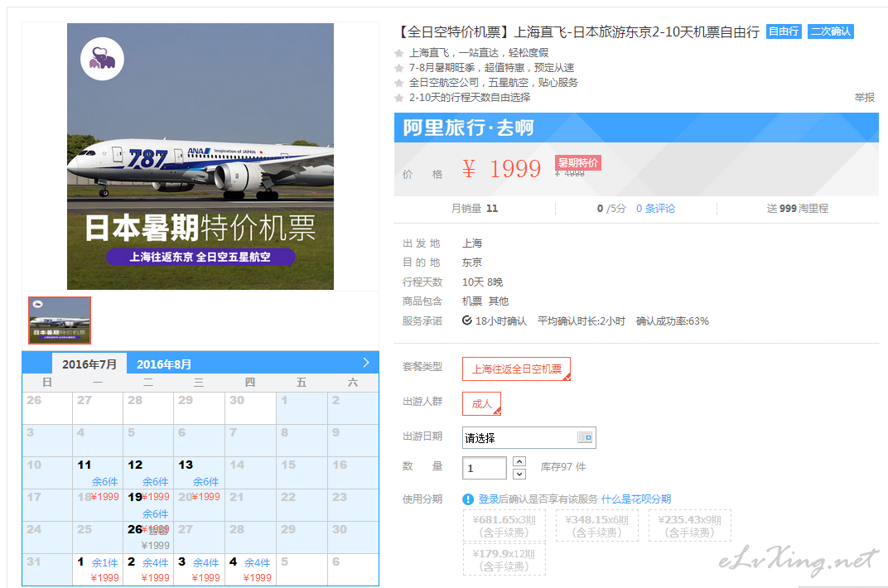888x588 pixels.
Task: Pick July 13 on the calendar
Action: [x=199, y=473]
